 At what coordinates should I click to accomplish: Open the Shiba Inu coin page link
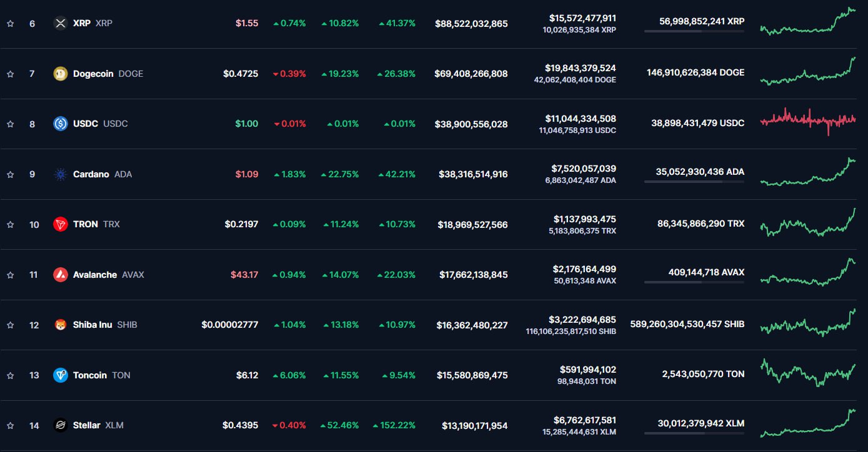(105, 325)
